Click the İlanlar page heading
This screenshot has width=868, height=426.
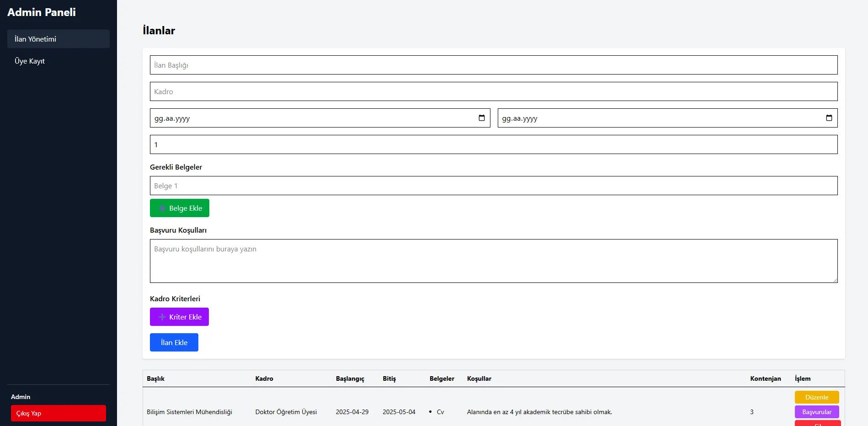pos(159,31)
